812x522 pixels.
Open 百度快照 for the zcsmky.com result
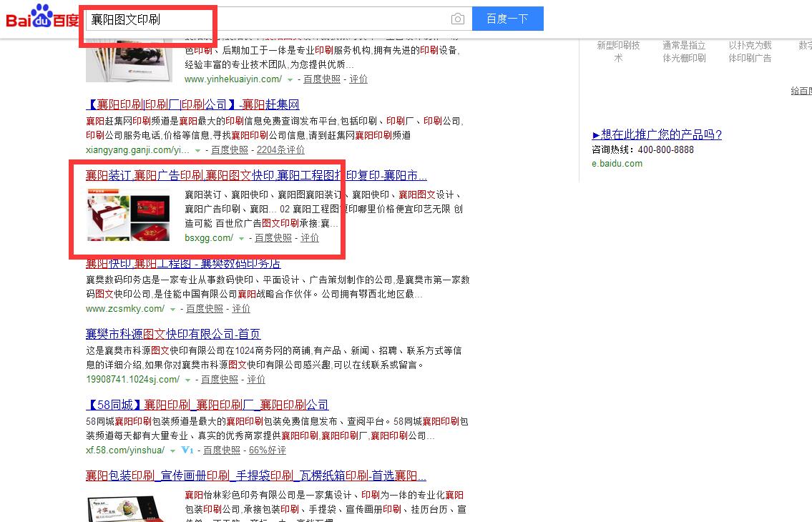(205, 309)
